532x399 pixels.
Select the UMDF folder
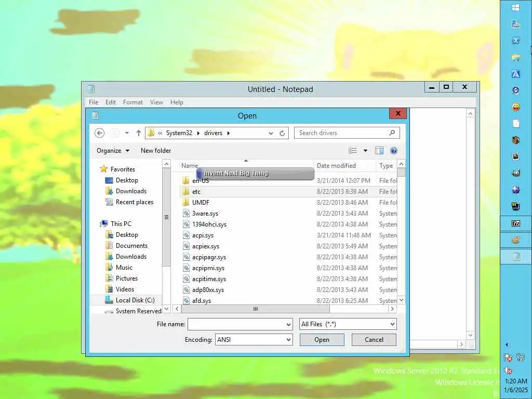tap(288, 202)
